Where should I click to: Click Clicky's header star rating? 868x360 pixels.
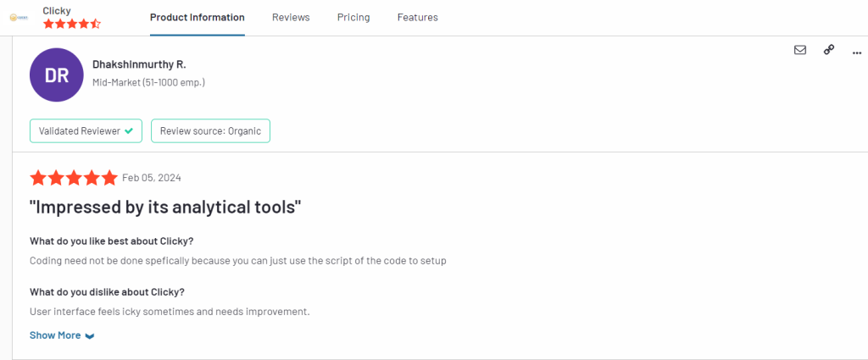coord(72,24)
